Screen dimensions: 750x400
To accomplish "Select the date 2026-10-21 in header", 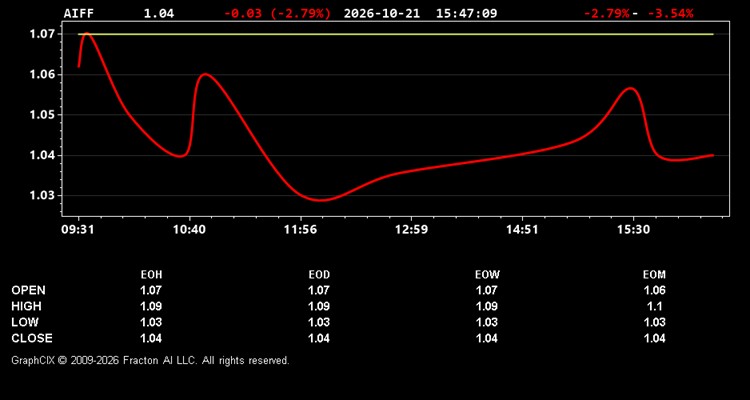I will coord(382,13).
